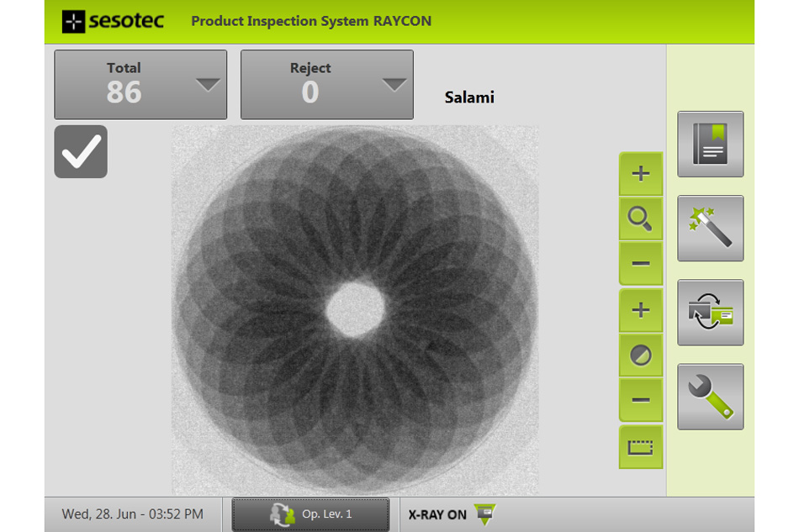799x532 pixels.
Task: Click the image area selection icon
Action: pos(640,446)
